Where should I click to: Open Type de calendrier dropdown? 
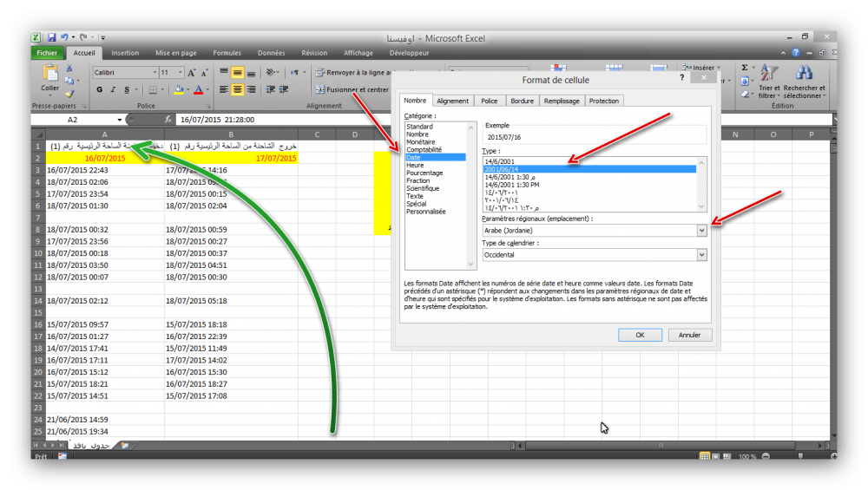[701, 255]
